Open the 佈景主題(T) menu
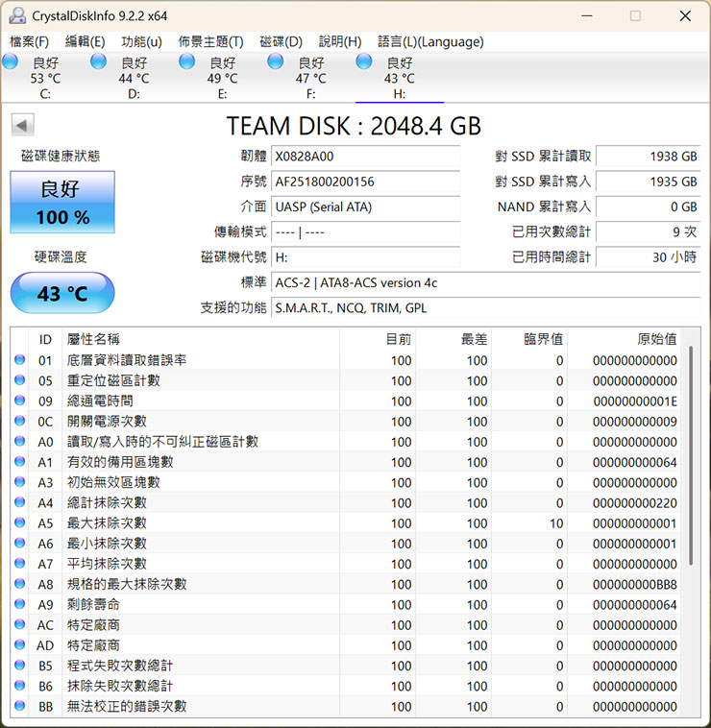This screenshot has width=711, height=728. [210, 41]
